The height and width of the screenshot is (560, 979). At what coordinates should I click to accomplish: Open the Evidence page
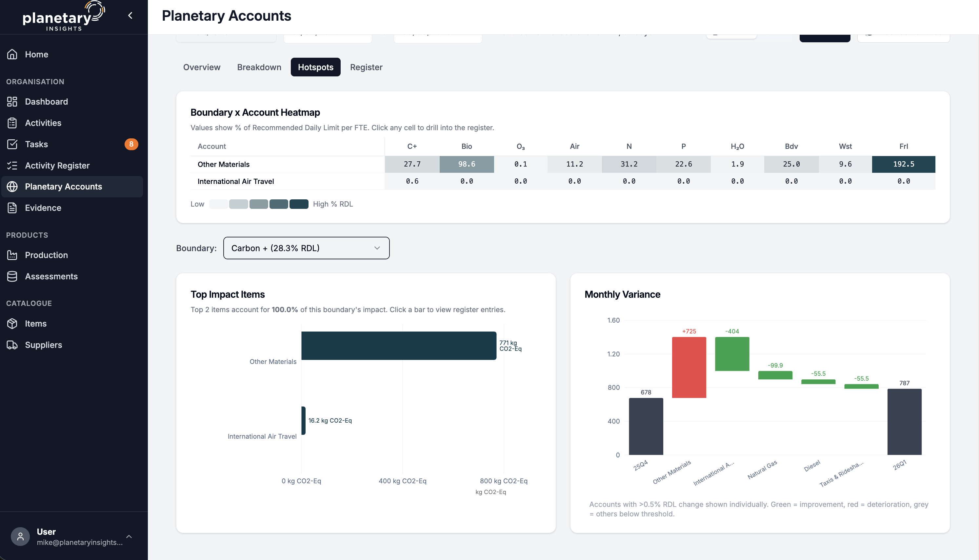(x=72, y=208)
